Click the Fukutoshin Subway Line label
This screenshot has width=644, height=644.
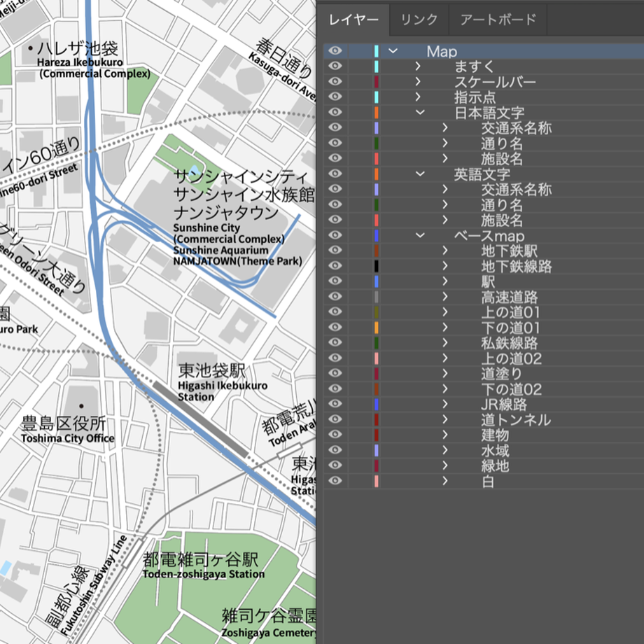coord(94,584)
